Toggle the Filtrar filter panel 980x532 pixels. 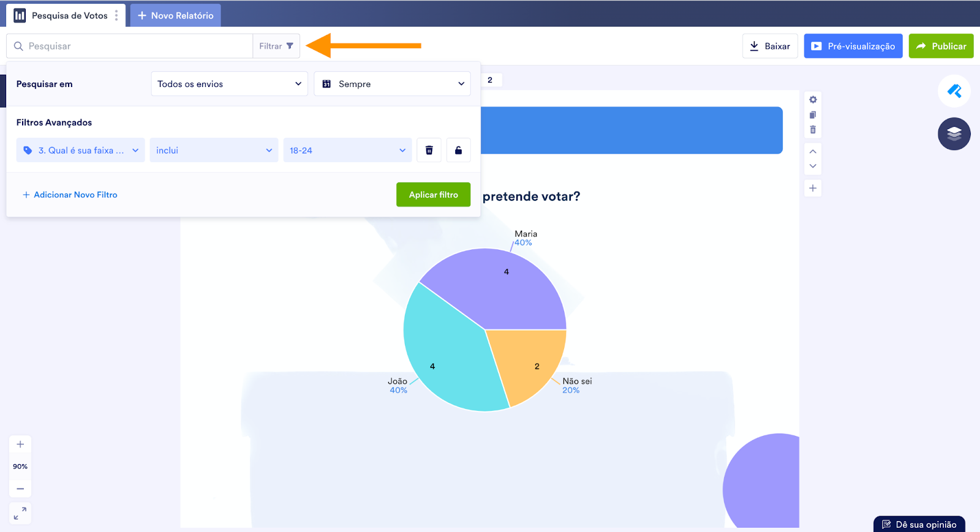(x=276, y=46)
